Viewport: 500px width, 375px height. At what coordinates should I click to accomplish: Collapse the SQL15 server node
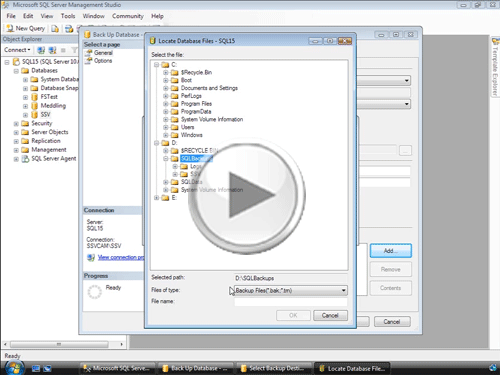[7, 62]
